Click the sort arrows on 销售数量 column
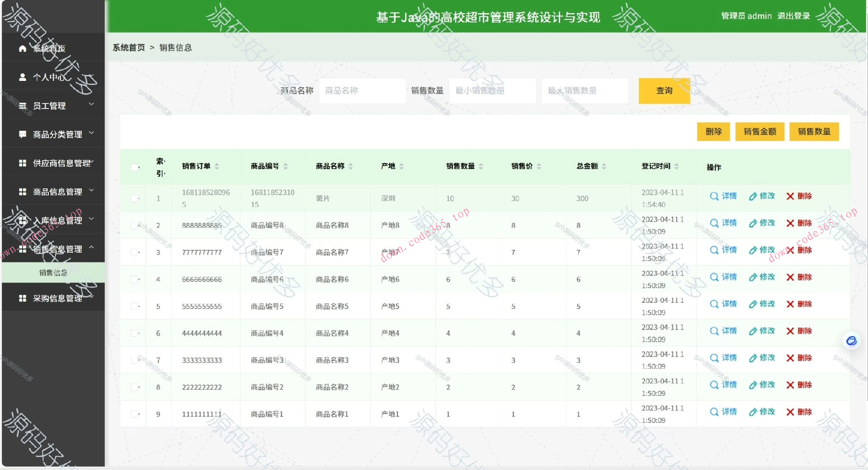 [482, 166]
